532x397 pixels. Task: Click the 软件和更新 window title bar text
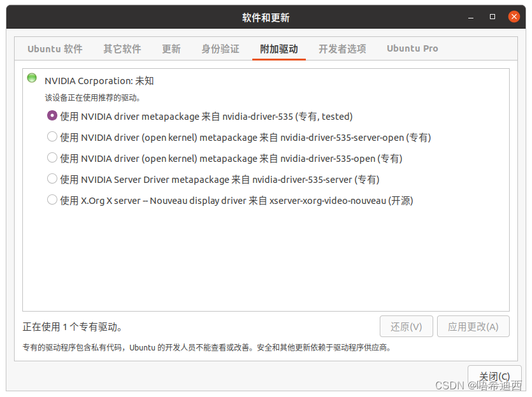point(266,17)
